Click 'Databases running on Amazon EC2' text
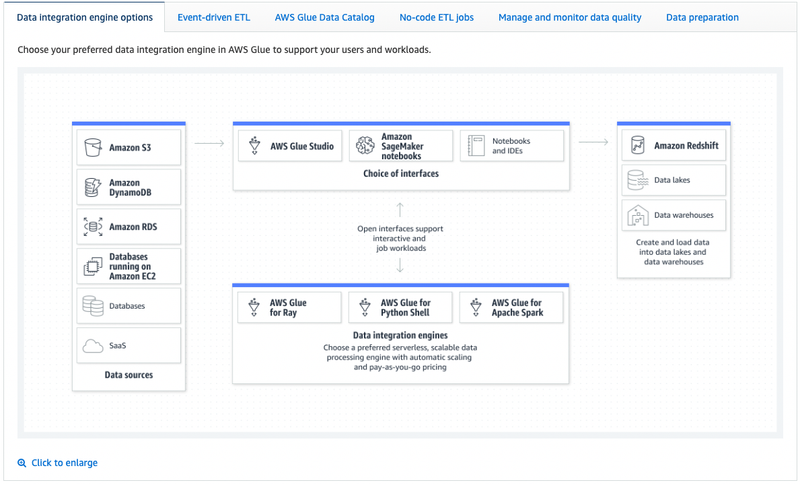Screen dimensions: 800x484 (x=132, y=266)
